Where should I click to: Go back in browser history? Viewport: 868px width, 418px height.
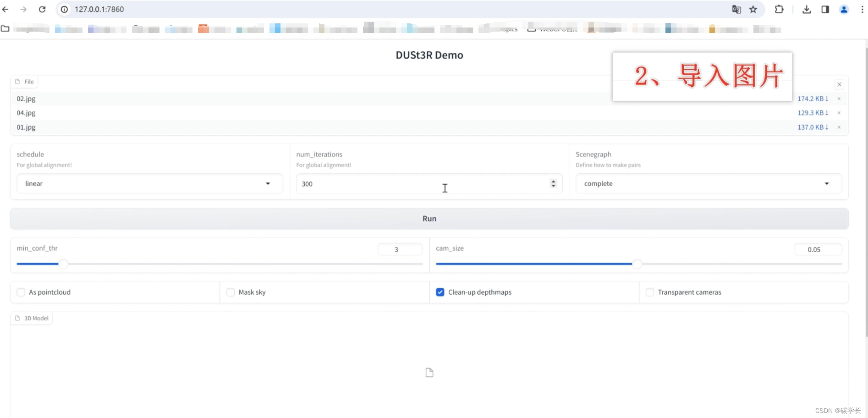[5, 9]
